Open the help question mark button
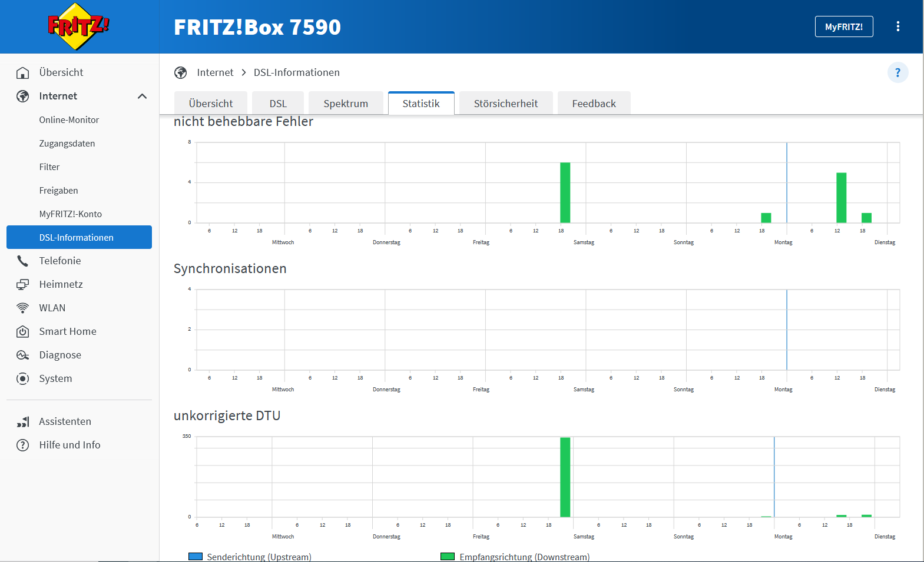Image resolution: width=924 pixels, height=562 pixels. (x=897, y=72)
